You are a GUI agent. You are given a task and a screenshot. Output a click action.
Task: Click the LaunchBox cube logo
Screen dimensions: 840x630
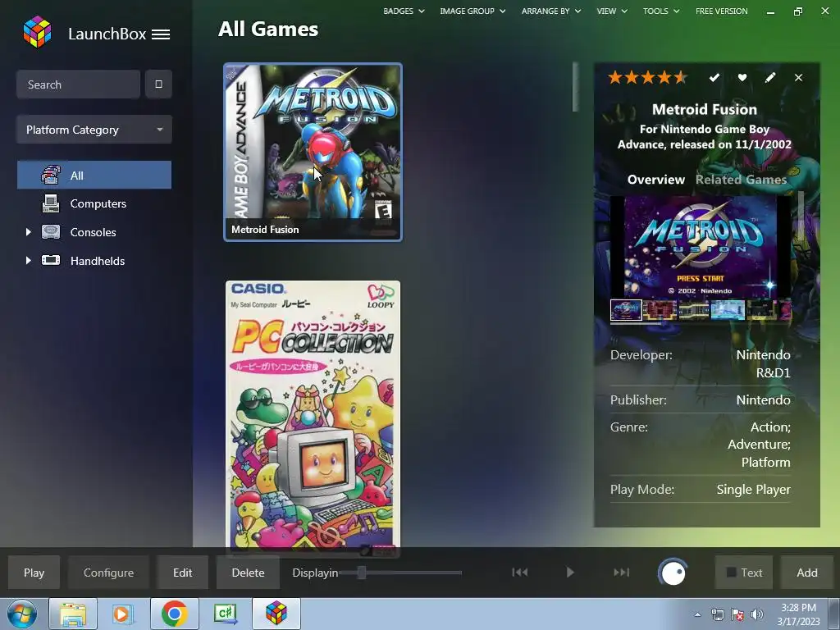coord(38,32)
